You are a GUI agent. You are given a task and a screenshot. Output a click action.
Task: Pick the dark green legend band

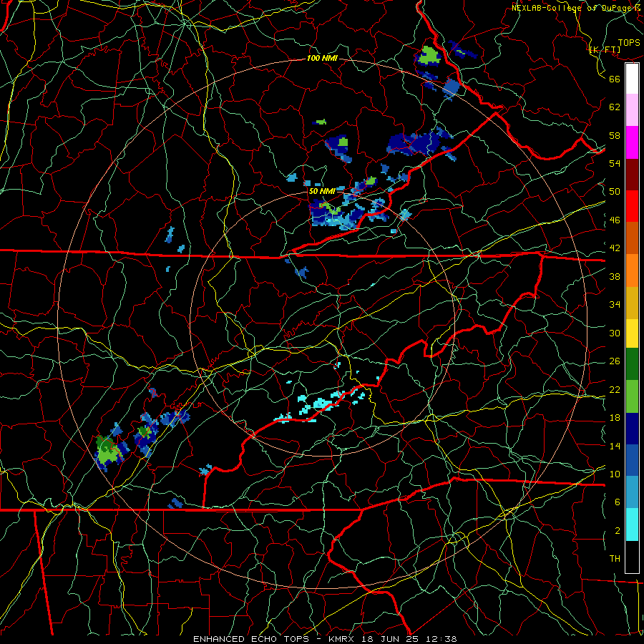pos(632,364)
